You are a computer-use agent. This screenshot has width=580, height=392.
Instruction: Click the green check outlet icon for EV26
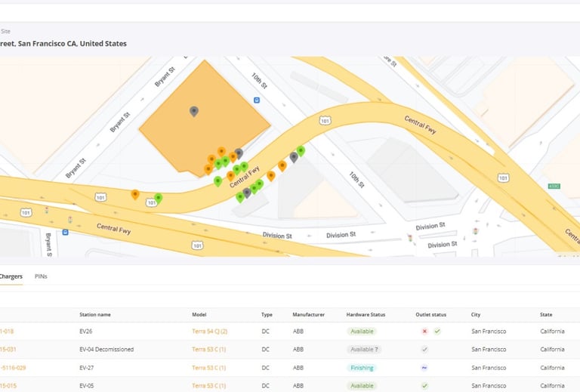437,331
